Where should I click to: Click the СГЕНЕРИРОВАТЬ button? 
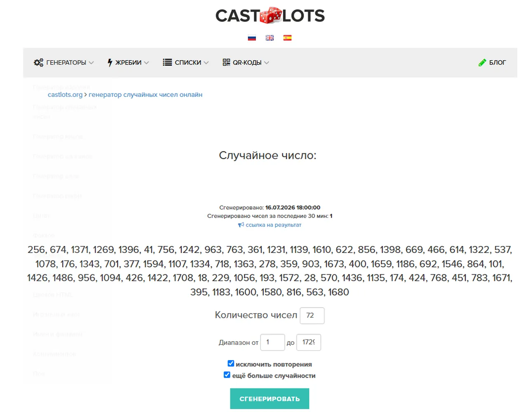270,399
